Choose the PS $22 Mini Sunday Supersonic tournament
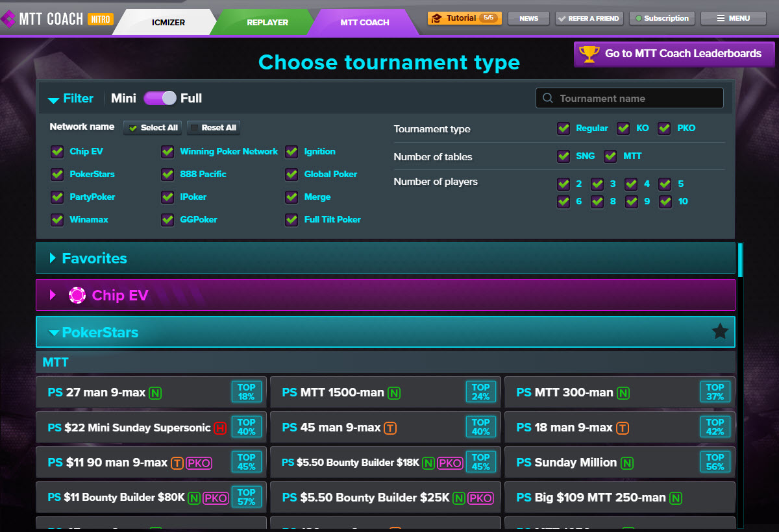 pyautogui.click(x=151, y=428)
